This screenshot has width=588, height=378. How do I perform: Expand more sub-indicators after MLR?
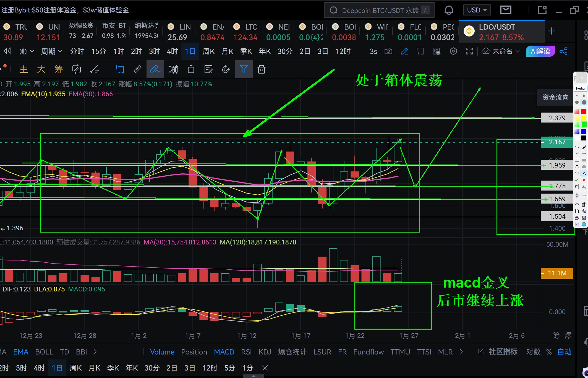pyautogui.click(x=461, y=352)
